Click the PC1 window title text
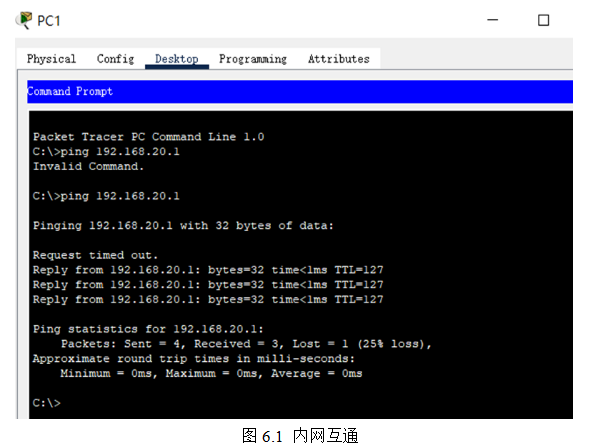Image resolution: width=608 pixels, height=448 pixels. click(x=49, y=21)
